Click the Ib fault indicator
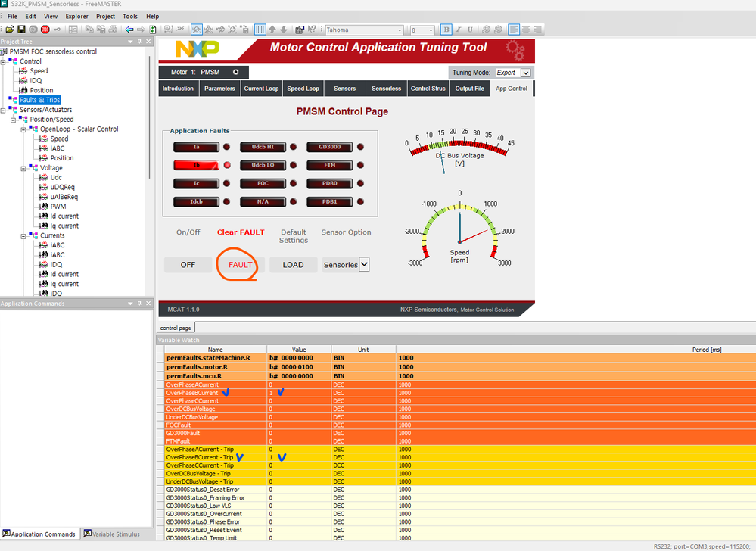This screenshot has height=551, width=756. [x=196, y=165]
